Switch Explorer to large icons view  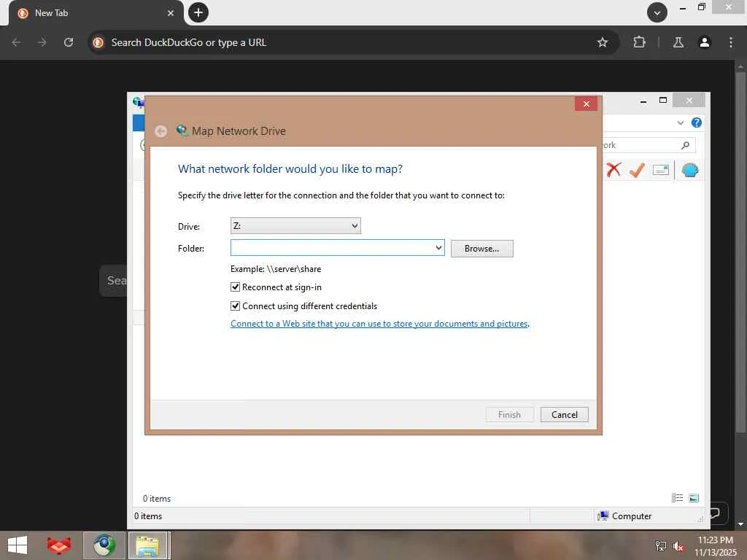click(x=694, y=497)
